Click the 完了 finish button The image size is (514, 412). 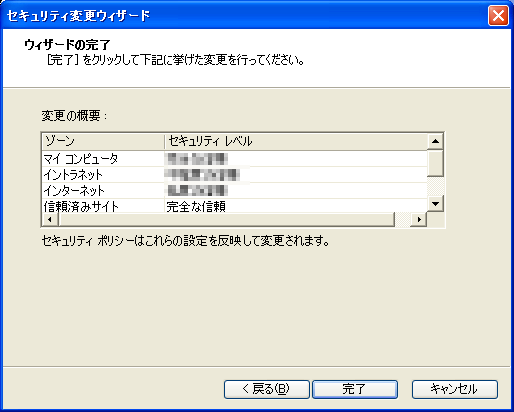tap(355, 389)
